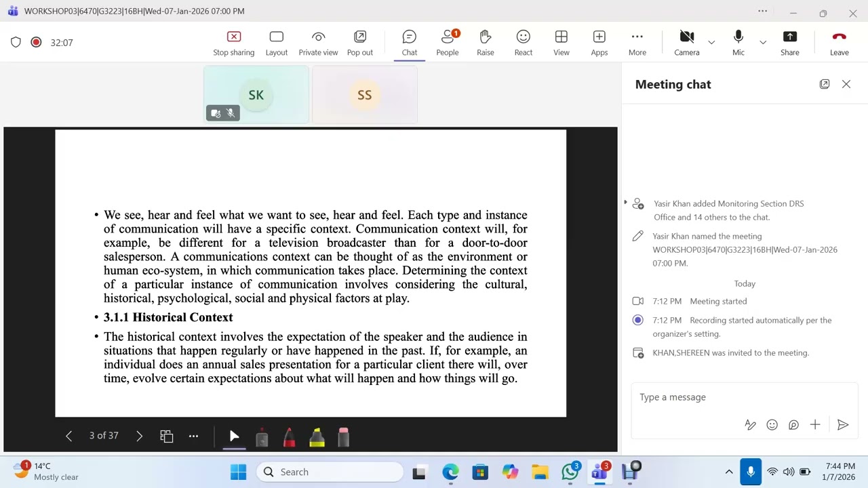Pop out the shared content
Image resolution: width=868 pixels, height=488 pixels.
pos(360,43)
